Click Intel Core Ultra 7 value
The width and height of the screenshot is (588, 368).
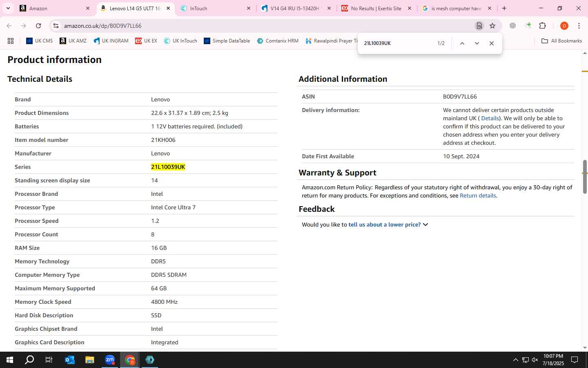173,207
